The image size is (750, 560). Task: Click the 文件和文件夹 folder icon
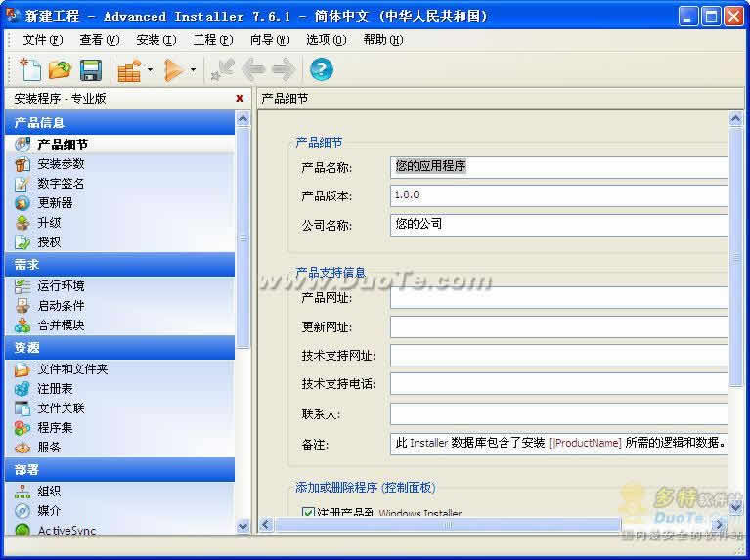22,369
